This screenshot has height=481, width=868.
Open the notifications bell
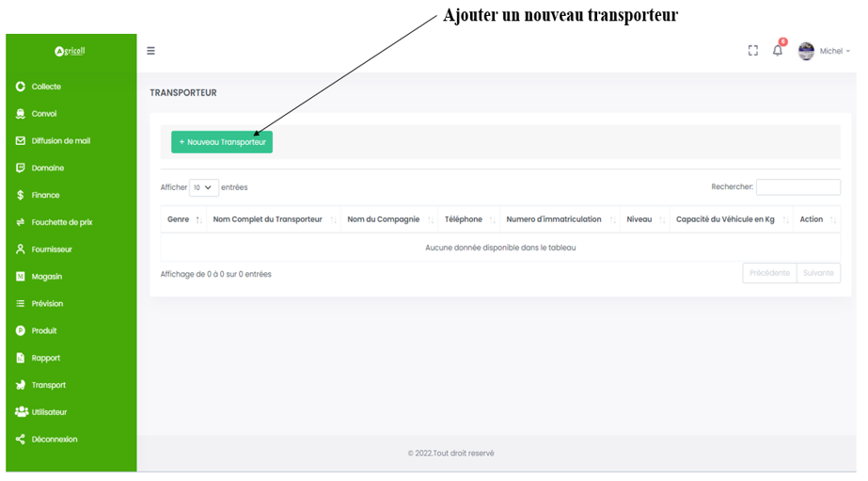[778, 51]
